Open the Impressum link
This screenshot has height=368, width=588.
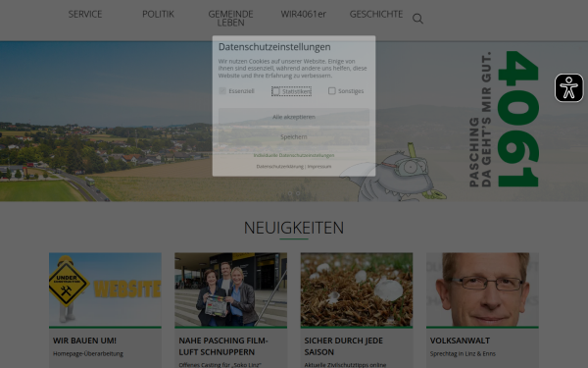tap(319, 167)
